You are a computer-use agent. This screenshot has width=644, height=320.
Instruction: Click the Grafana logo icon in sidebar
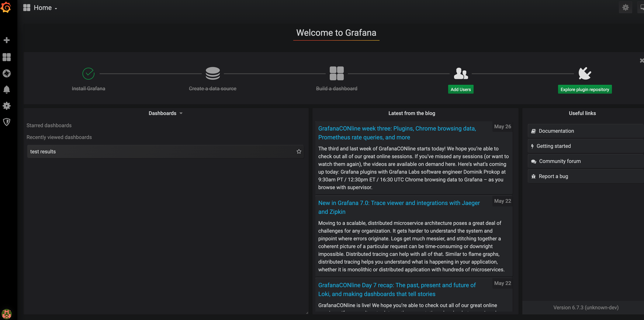click(7, 7)
